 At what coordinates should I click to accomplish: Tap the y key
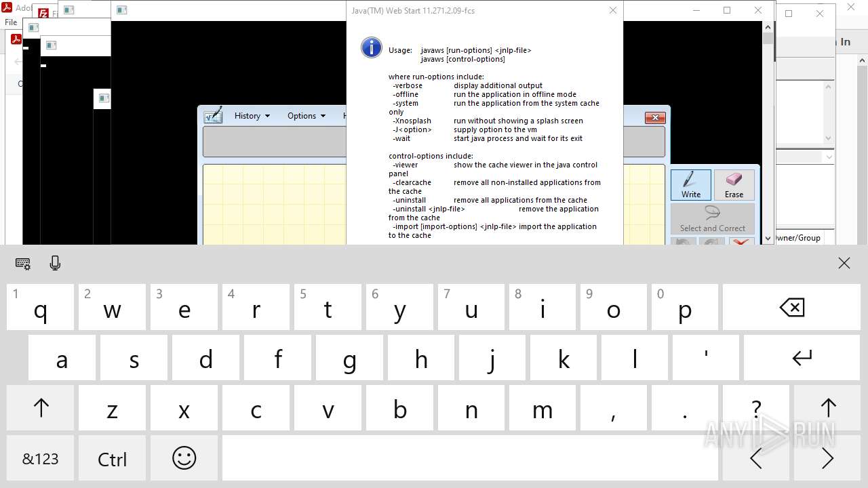[399, 307]
